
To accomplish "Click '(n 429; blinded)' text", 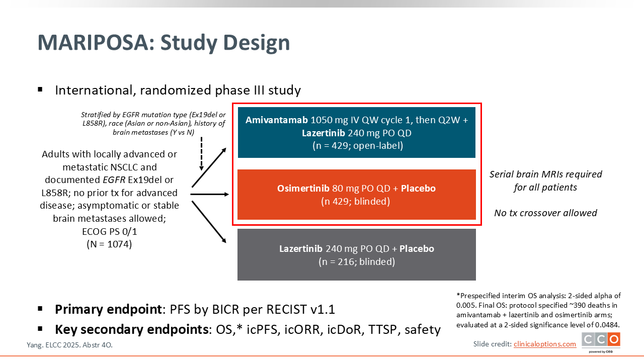I will tap(356, 202).
